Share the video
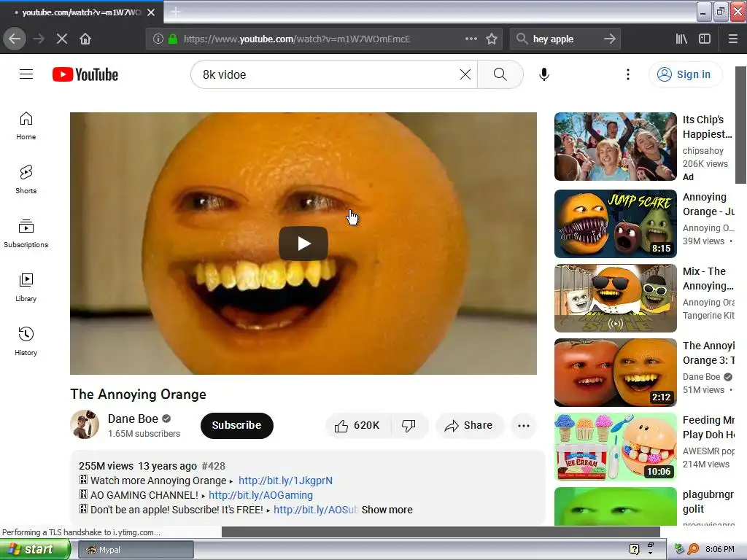The image size is (747, 560). (469, 425)
